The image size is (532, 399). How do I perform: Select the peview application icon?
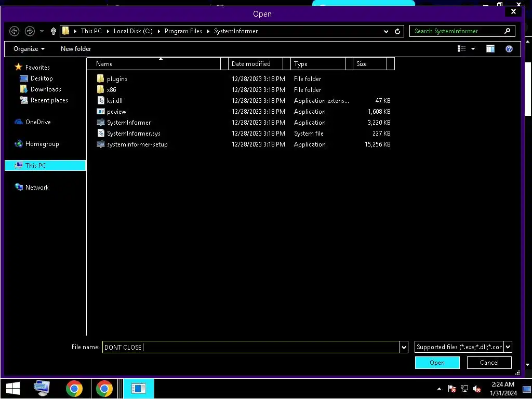tap(101, 111)
